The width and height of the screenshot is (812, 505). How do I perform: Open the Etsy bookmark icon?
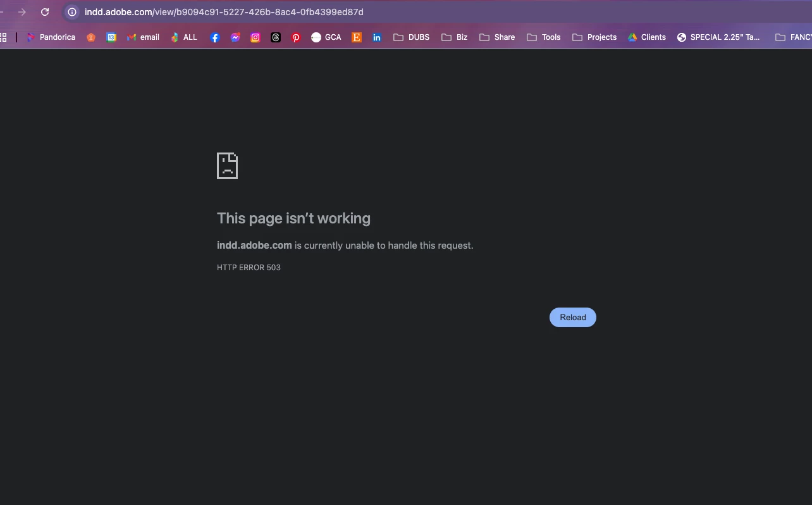(357, 37)
